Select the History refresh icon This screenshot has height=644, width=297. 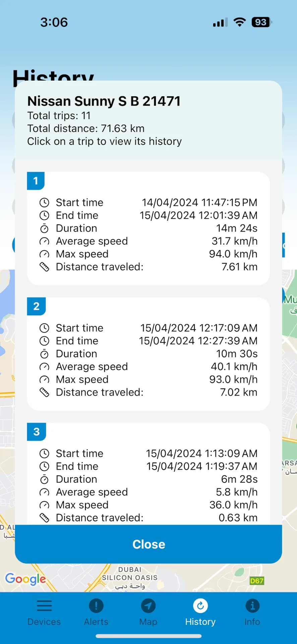(x=200, y=605)
